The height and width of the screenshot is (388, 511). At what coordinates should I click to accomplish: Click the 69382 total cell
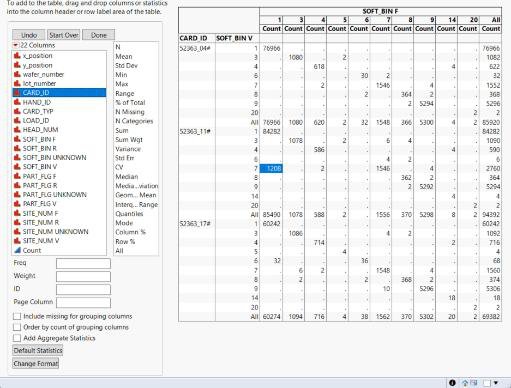(x=491, y=316)
